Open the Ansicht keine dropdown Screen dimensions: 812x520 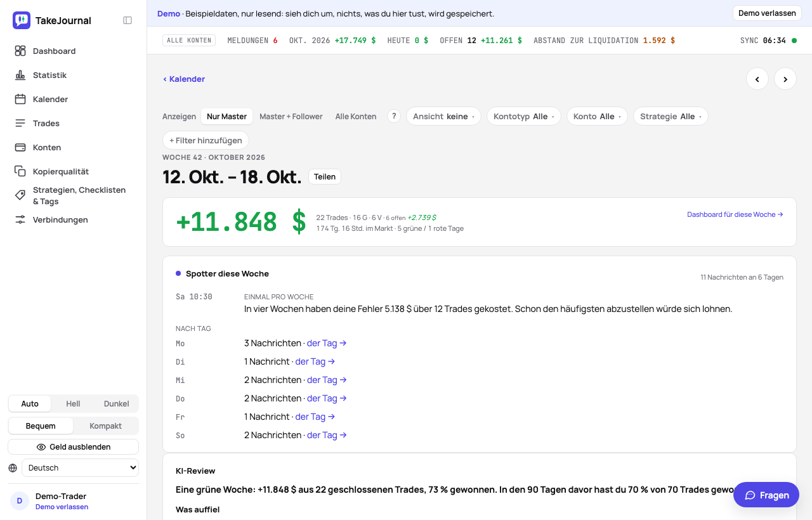(444, 116)
